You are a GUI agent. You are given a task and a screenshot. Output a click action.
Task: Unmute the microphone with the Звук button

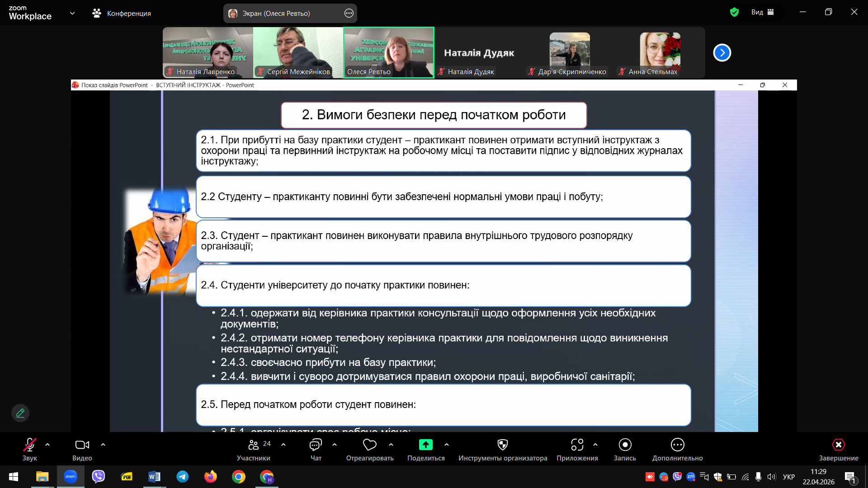[29, 446]
